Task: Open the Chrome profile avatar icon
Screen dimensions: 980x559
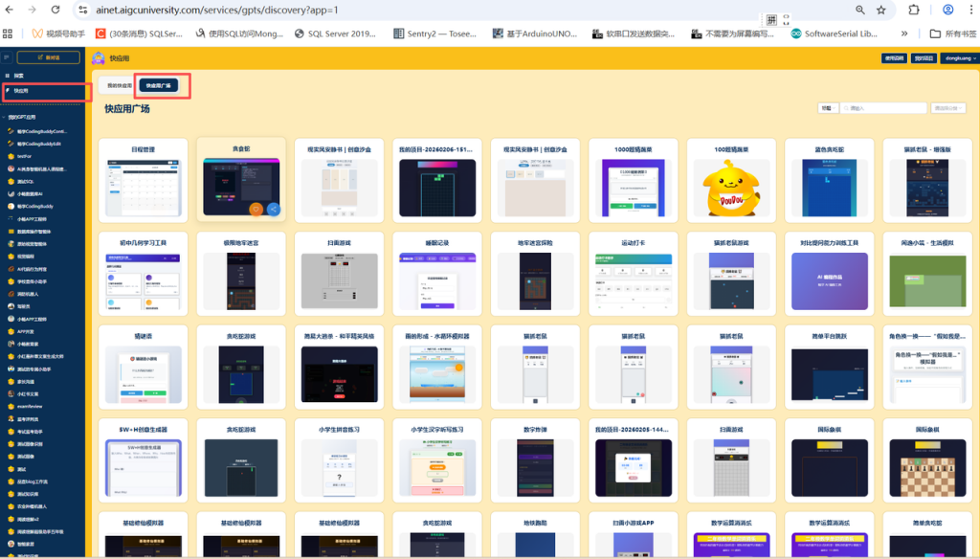Action: point(947,10)
